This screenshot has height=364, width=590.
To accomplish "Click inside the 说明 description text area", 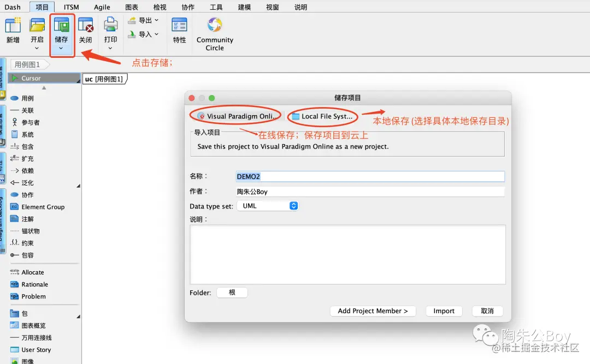I will pos(347,254).
